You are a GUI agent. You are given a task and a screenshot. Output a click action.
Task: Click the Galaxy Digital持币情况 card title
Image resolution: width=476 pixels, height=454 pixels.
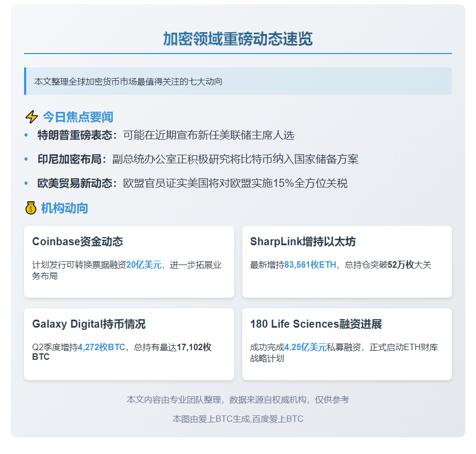tap(89, 324)
